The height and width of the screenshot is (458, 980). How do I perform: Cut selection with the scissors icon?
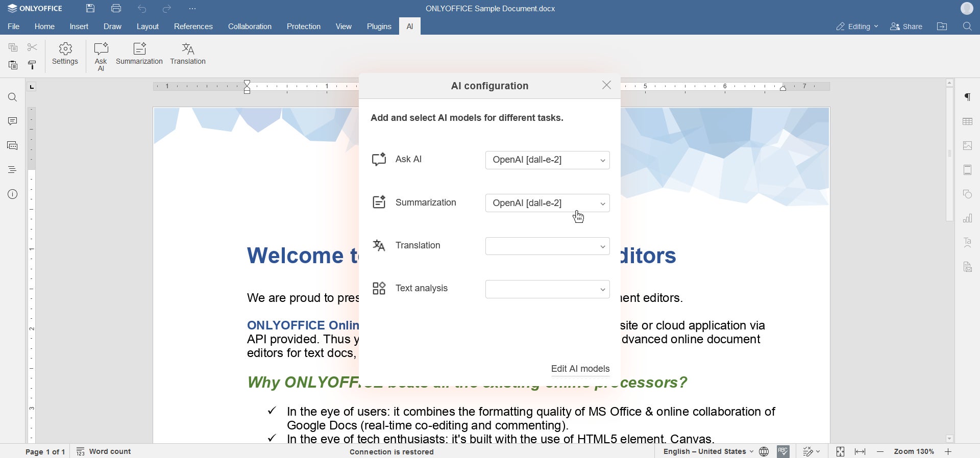(32, 47)
